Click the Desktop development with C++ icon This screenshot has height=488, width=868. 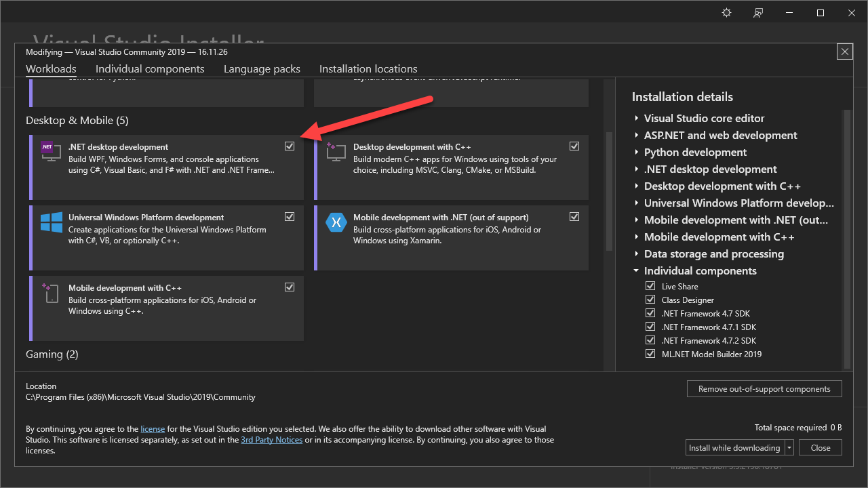point(332,151)
